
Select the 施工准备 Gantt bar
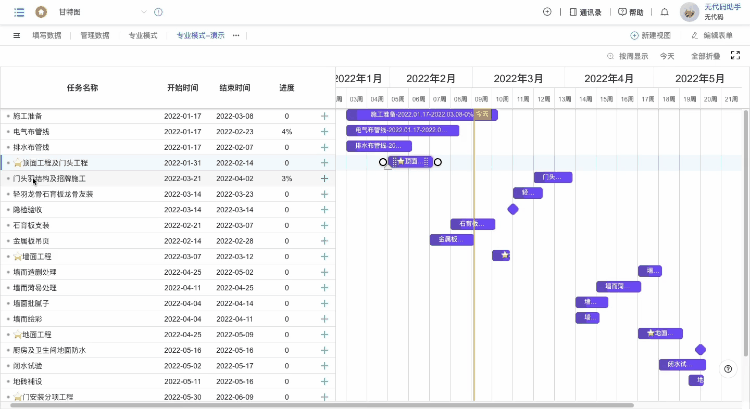pos(422,114)
